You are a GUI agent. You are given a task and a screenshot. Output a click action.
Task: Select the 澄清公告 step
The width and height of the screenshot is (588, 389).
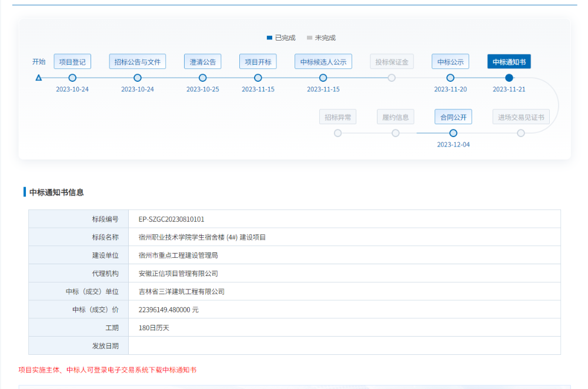pyautogui.click(x=202, y=62)
